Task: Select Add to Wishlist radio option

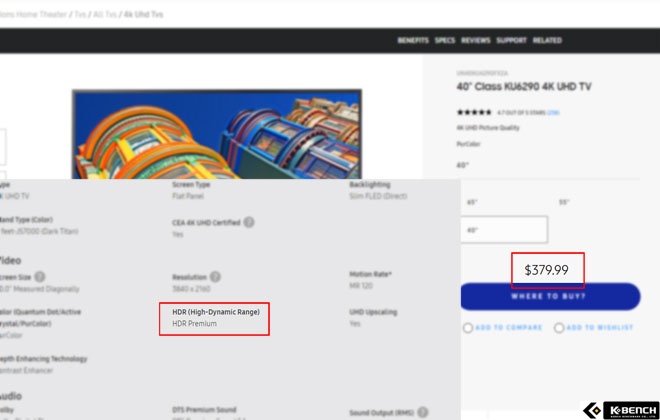Action: coord(559,328)
